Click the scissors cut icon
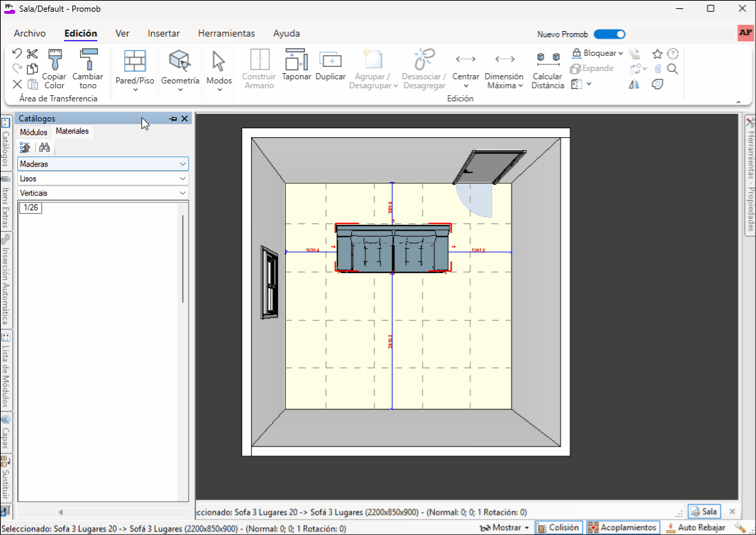The width and height of the screenshot is (756, 535). click(32, 54)
